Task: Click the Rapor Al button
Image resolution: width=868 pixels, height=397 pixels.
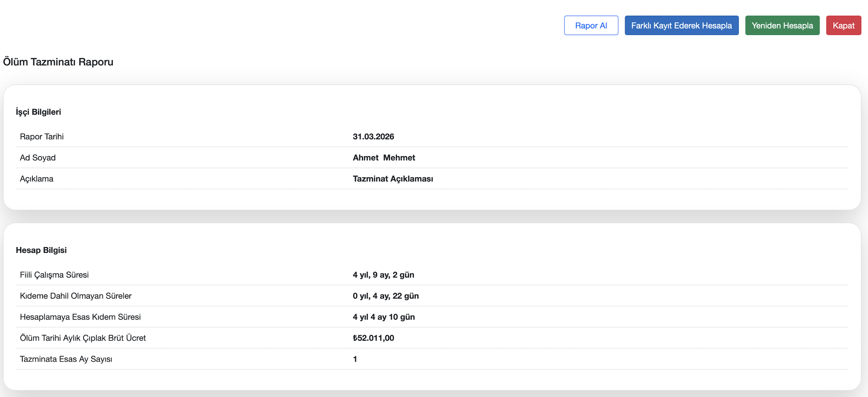Action: (x=591, y=25)
